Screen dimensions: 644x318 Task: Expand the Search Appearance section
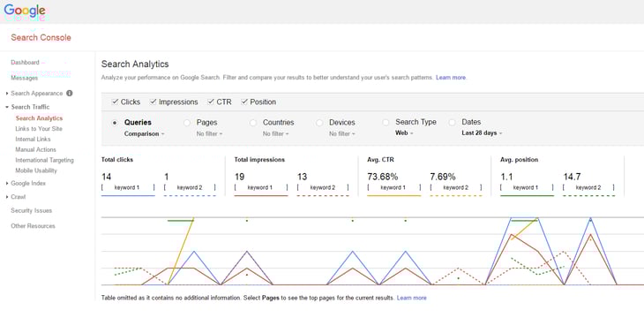tap(7, 94)
